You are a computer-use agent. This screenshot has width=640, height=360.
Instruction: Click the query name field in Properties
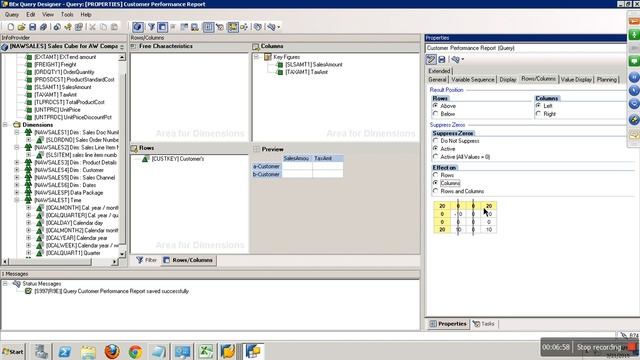[x=526, y=48]
